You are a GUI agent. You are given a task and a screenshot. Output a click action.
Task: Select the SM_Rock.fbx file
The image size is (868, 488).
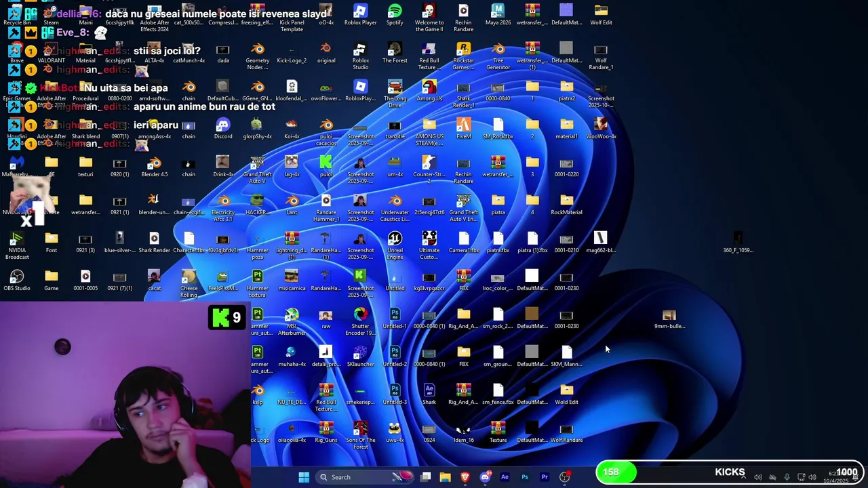pos(498,129)
